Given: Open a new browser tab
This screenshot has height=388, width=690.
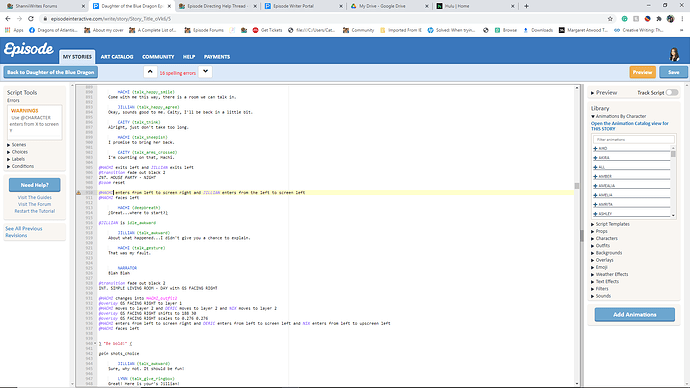Looking at the screenshot, I should 526,6.
